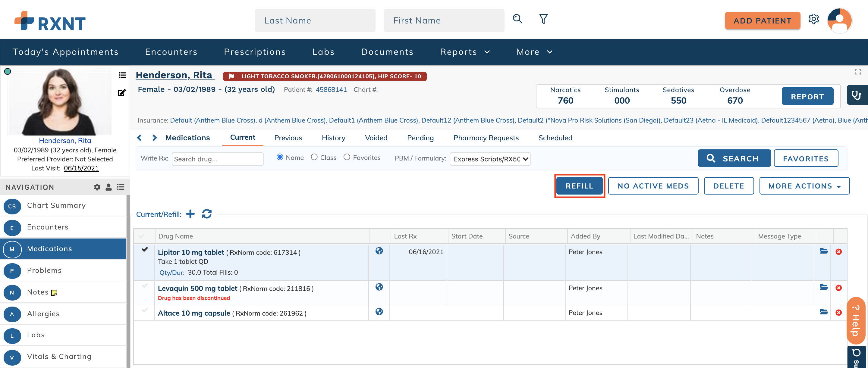Open last visit date 06/15/2021 link
The height and width of the screenshot is (368, 868).
pos(81,168)
